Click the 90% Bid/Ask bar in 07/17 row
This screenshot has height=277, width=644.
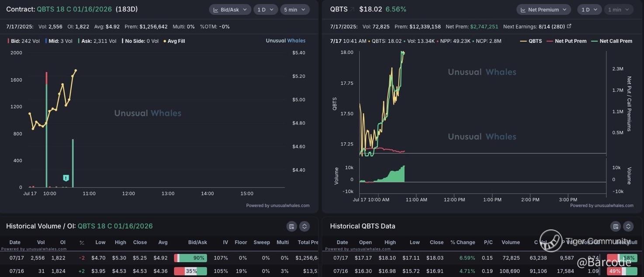click(190, 258)
